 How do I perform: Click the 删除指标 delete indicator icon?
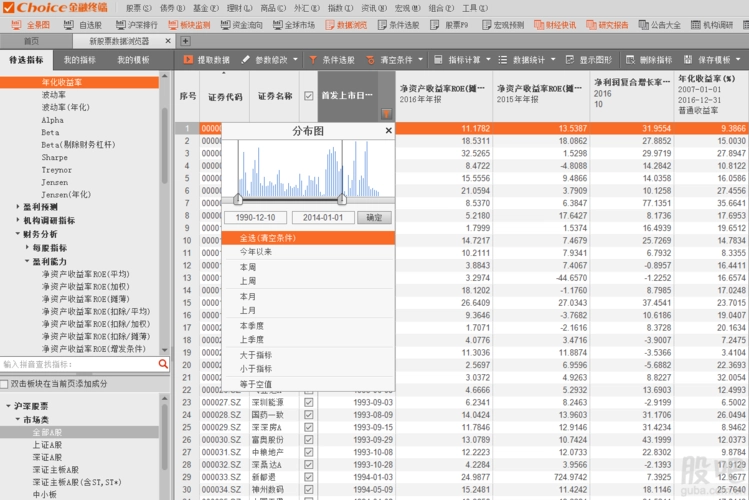(631, 60)
